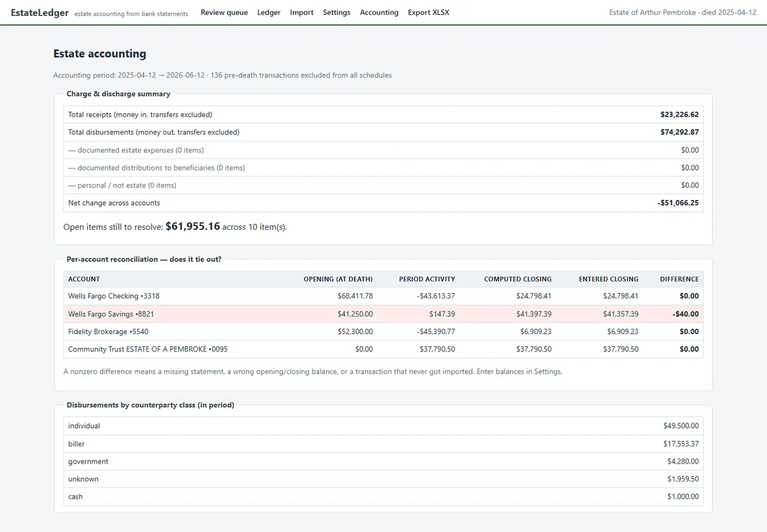Click the Community Trust ESTATE OF A PEMBROKE •0095 row
This screenshot has width=767, height=532.
click(383, 349)
